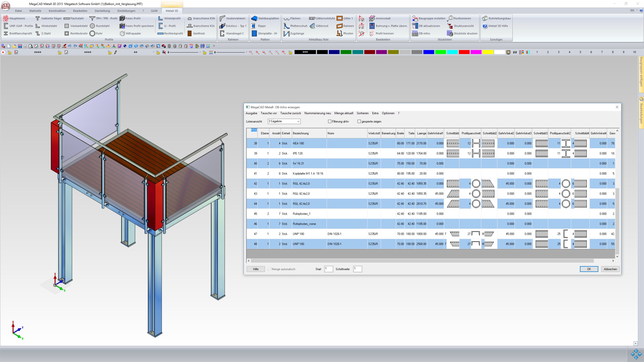Click Nummerierung neu menu
This screenshot has width=644, height=362.
pyautogui.click(x=317, y=113)
